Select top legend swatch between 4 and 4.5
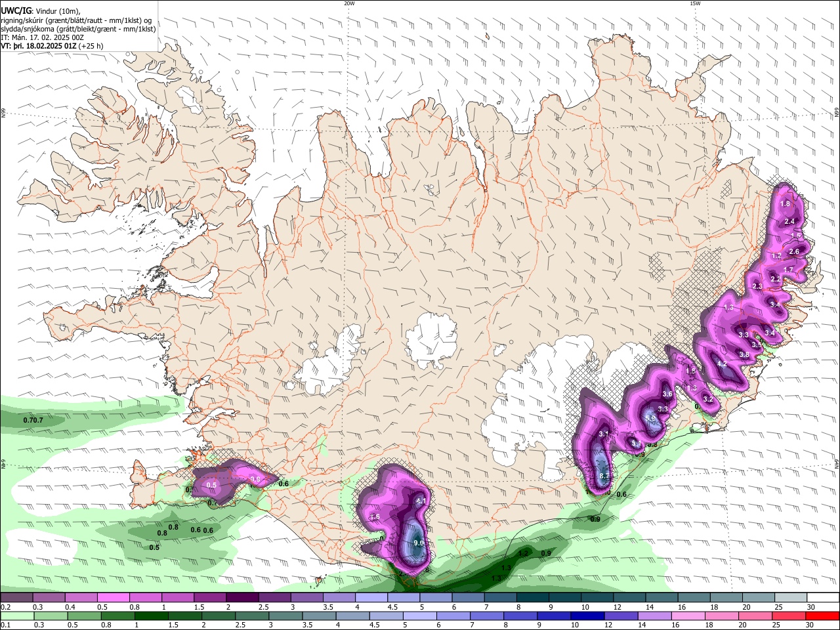 click(371, 597)
